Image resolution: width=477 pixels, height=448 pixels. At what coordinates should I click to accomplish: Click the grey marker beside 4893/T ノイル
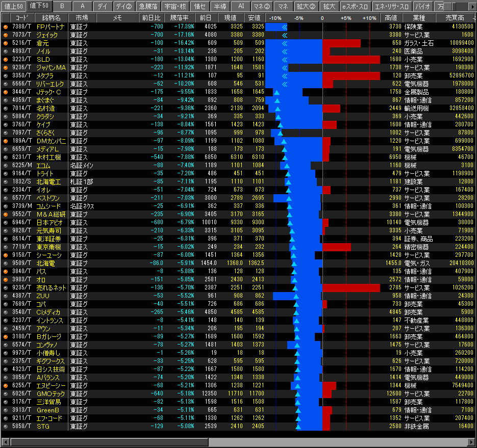(x=6, y=51)
